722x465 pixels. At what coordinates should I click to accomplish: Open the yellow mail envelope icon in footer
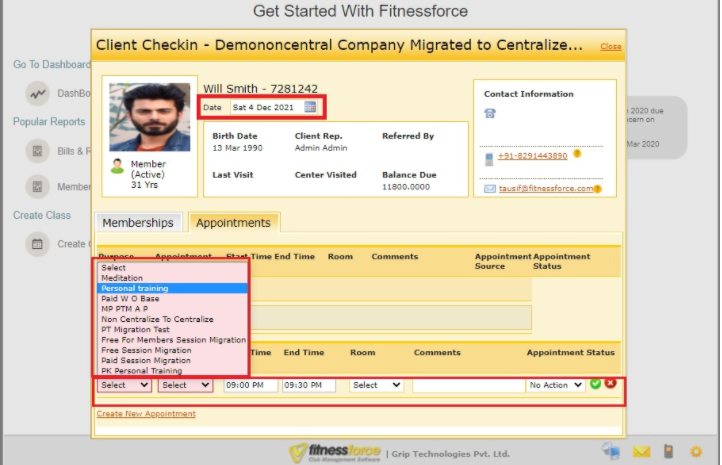click(x=641, y=452)
